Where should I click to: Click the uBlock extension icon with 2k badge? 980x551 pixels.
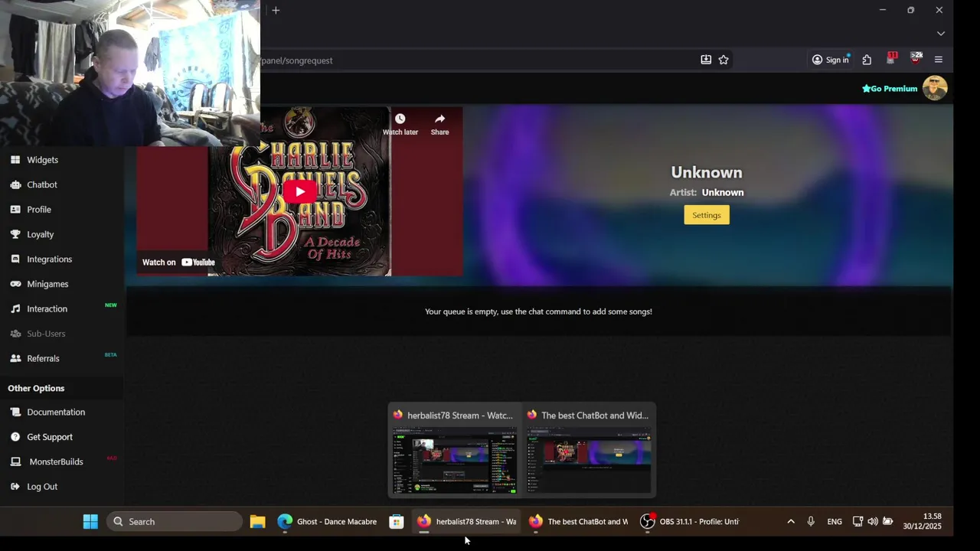916,59
